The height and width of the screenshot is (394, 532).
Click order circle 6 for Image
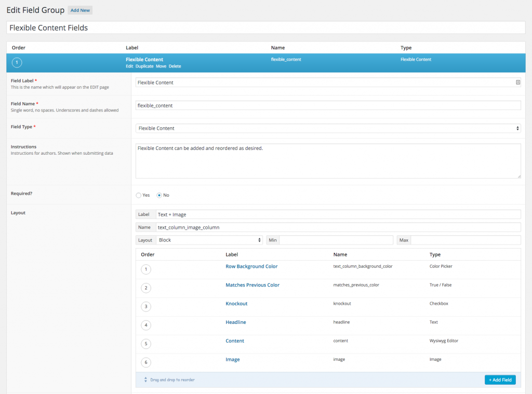146,363
